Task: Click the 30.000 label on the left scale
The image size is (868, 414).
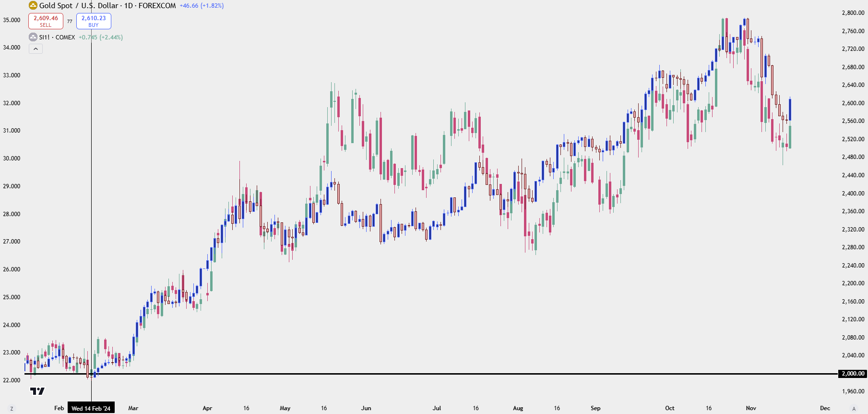Action: click(x=12, y=158)
